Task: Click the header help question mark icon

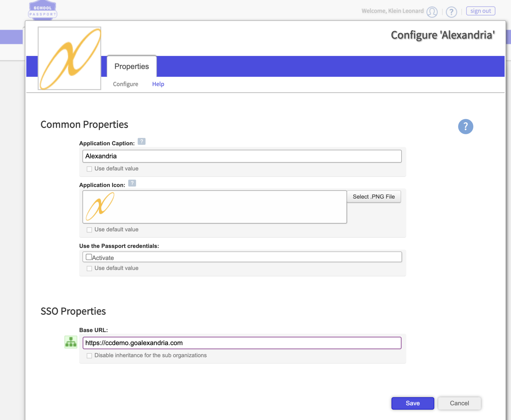Action: (x=451, y=11)
